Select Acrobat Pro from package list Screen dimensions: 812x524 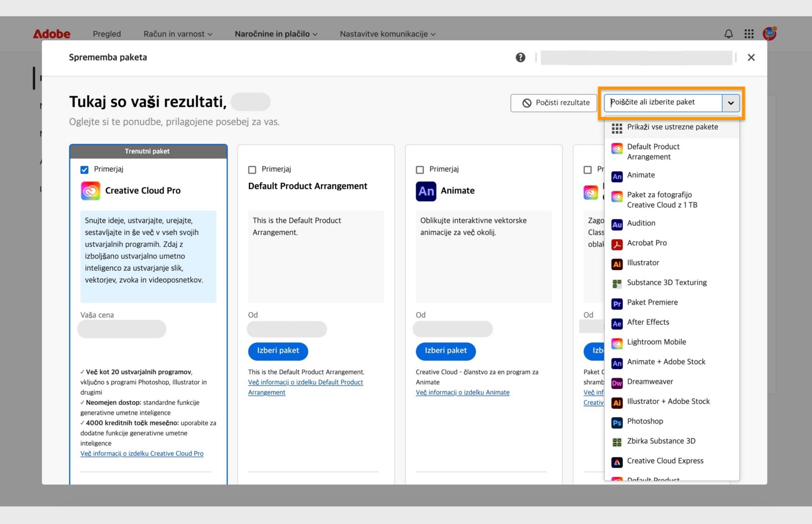[x=647, y=243]
